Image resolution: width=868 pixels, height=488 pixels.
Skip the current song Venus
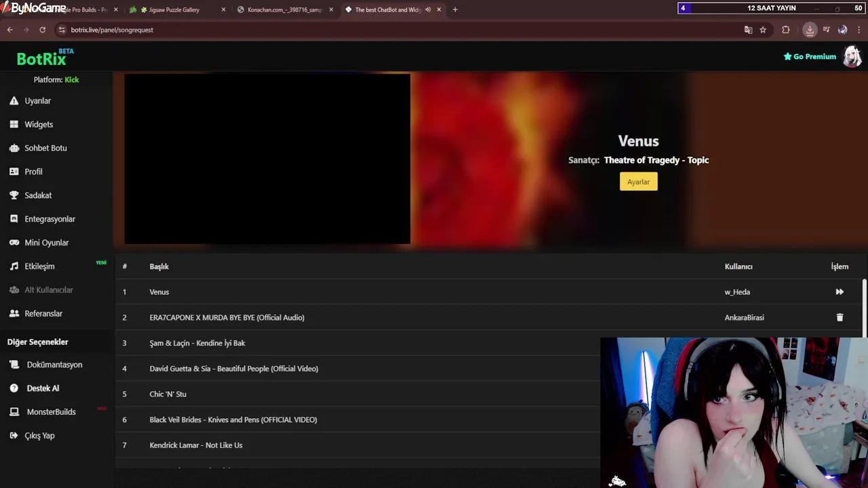pyautogui.click(x=840, y=292)
